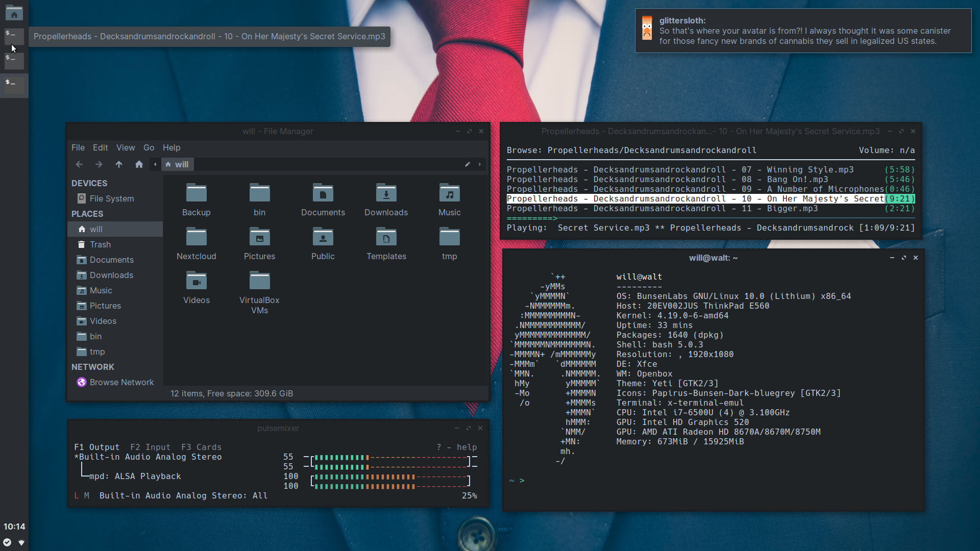980x551 pixels.
Task: Go up to the parent folder
Action: coord(119,164)
